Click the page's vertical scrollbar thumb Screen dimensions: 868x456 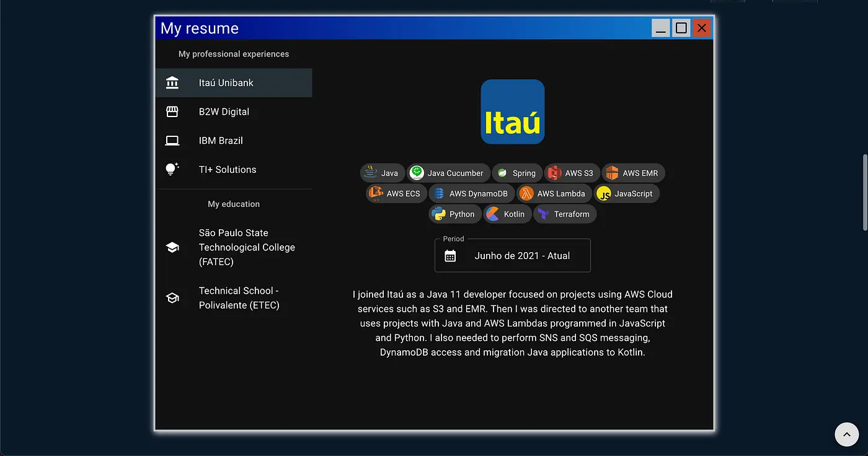coord(865,192)
